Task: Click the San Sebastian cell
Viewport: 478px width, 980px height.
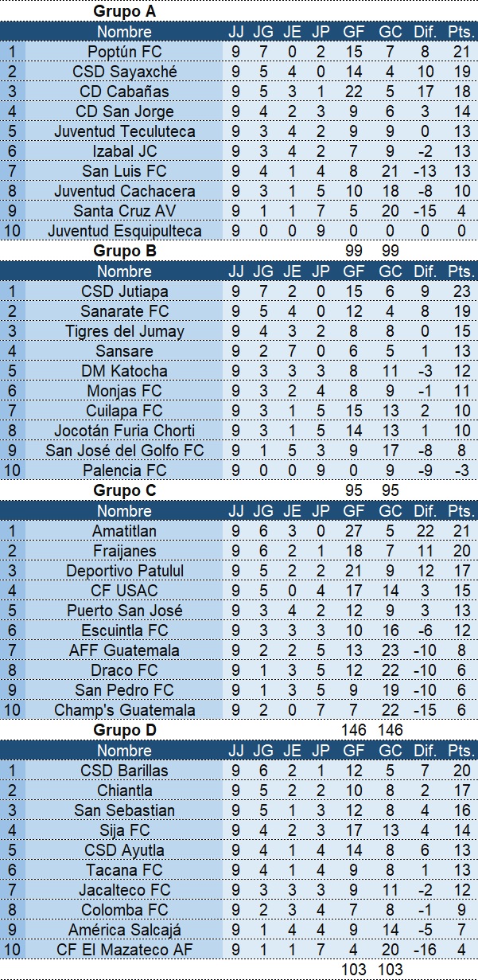Action: [x=124, y=810]
